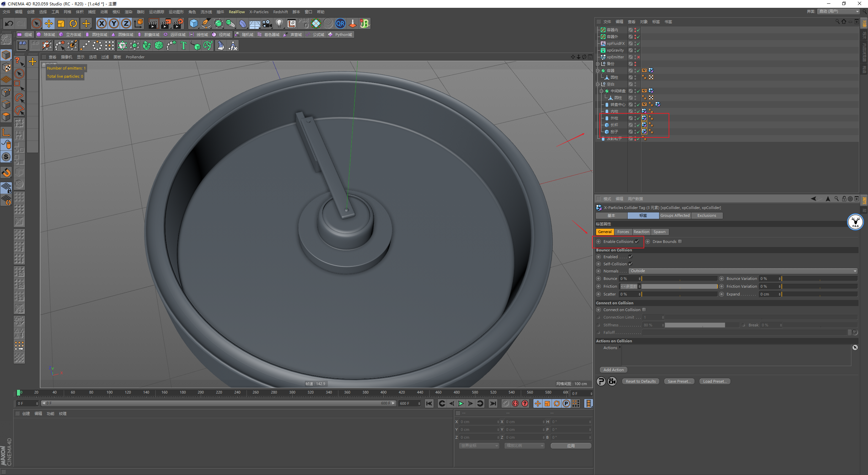Add a Random field (随机域)
Screen dimensions: 868x475
point(244,35)
